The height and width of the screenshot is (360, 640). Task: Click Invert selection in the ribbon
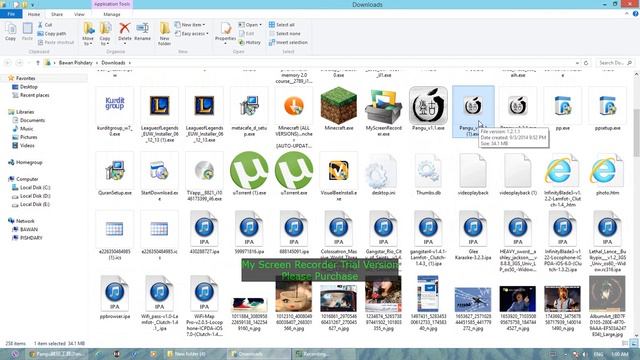coord(288,42)
